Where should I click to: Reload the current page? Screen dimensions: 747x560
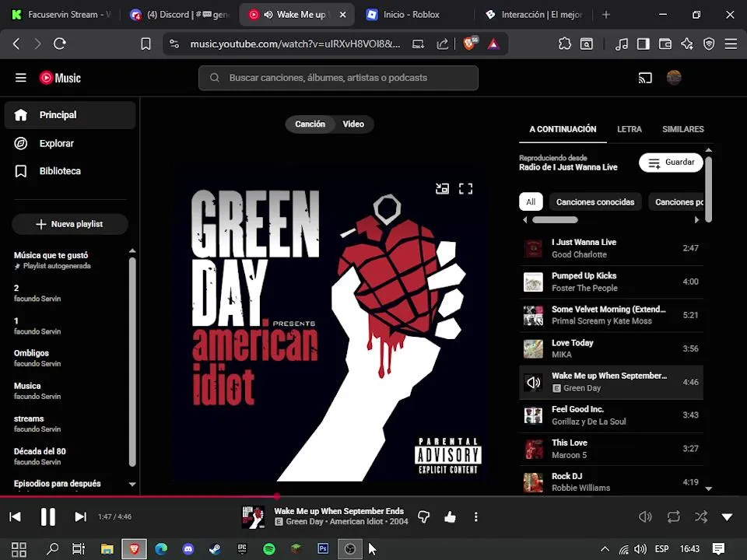point(60,44)
